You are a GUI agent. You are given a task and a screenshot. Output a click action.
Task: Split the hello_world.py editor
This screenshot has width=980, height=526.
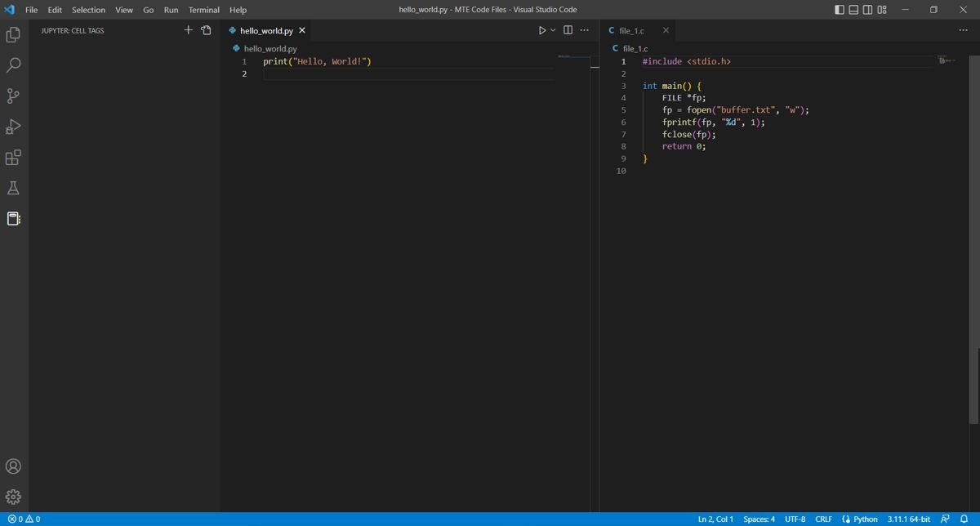[568, 29]
